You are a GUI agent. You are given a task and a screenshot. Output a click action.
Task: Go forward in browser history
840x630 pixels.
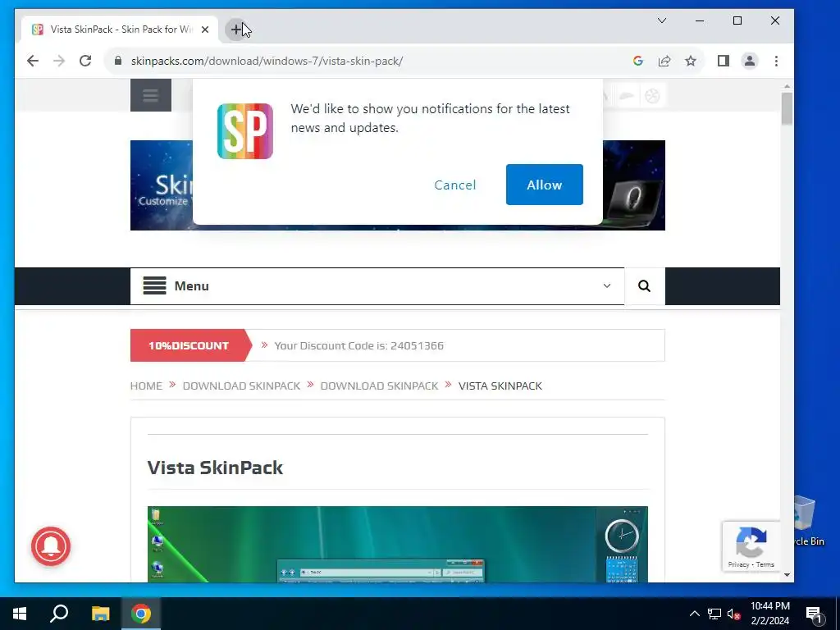coord(59,61)
